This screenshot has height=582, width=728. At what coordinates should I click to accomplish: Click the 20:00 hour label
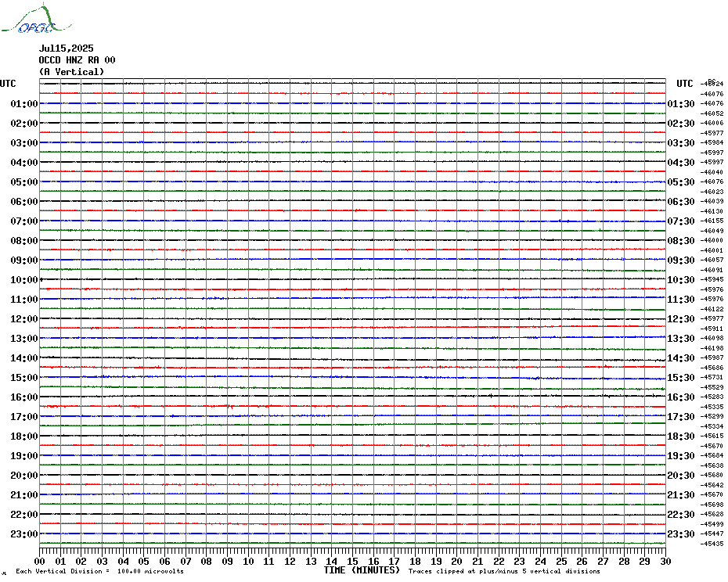[24, 476]
